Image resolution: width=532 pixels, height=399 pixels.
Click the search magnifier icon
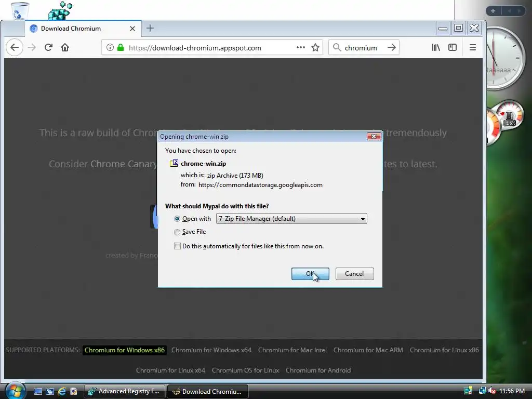coord(337,47)
